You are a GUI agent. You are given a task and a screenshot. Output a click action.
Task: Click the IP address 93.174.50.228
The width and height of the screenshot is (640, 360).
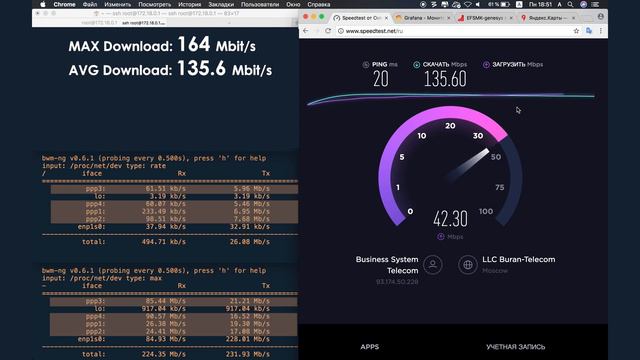(397, 282)
